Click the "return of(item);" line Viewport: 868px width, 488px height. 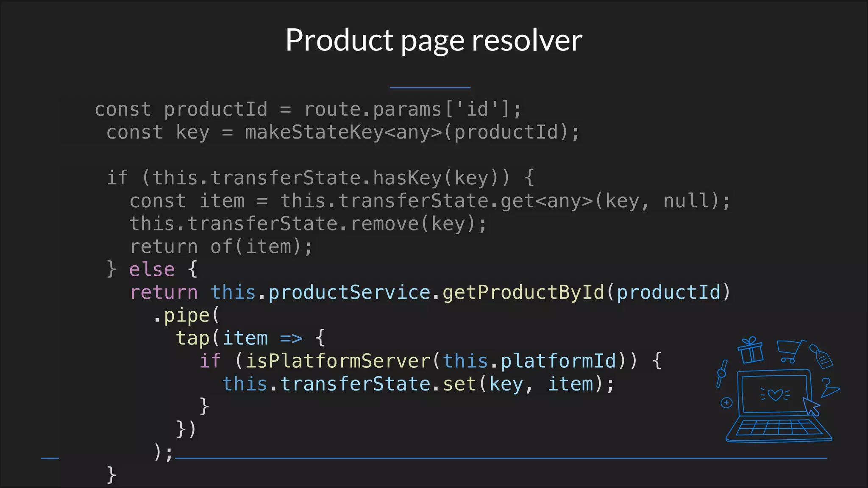[x=221, y=247]
